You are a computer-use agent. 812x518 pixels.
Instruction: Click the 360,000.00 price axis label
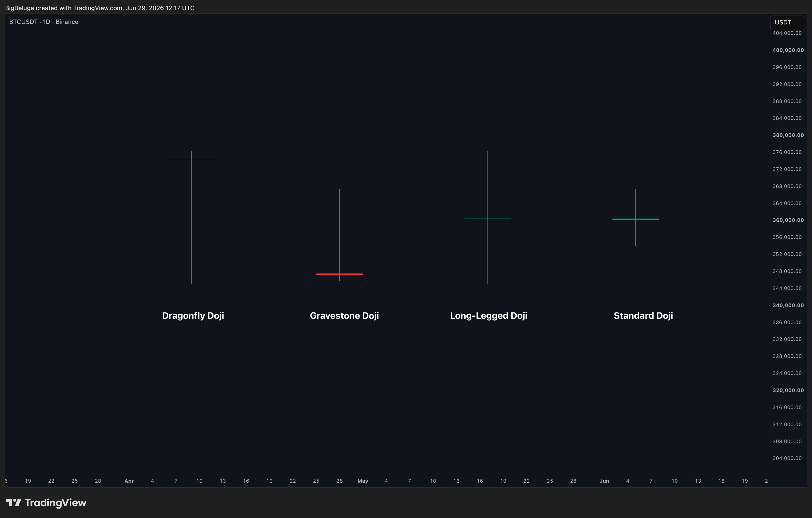(x=788, y=220)
